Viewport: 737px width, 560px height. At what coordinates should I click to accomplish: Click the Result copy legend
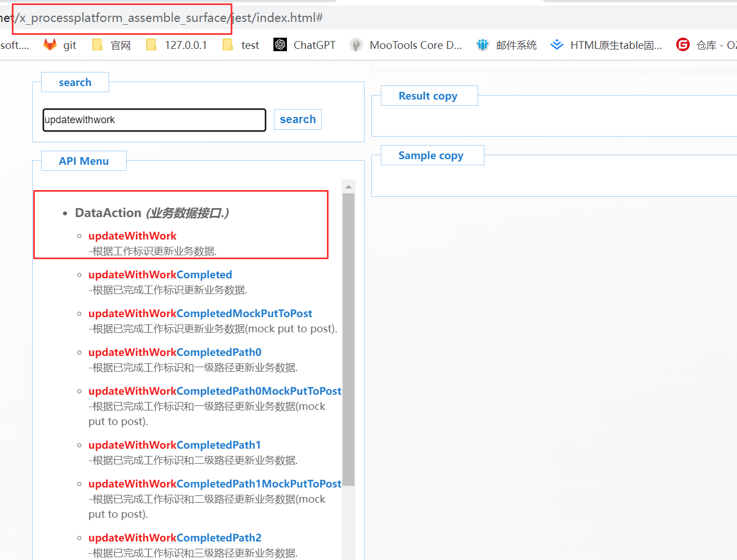pos(428,96)
